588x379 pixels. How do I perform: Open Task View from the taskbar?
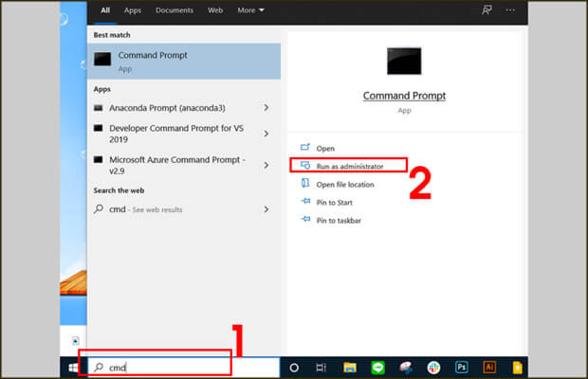pos(322,368)
